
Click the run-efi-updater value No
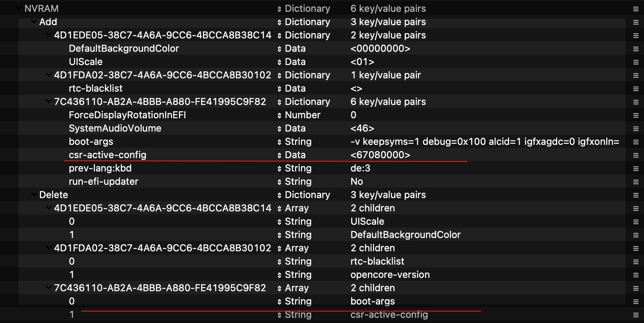[x=357, y=181]
